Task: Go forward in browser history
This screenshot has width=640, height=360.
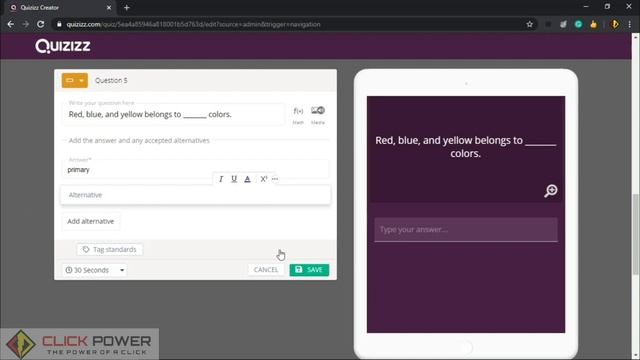Action: pos(25,24)
